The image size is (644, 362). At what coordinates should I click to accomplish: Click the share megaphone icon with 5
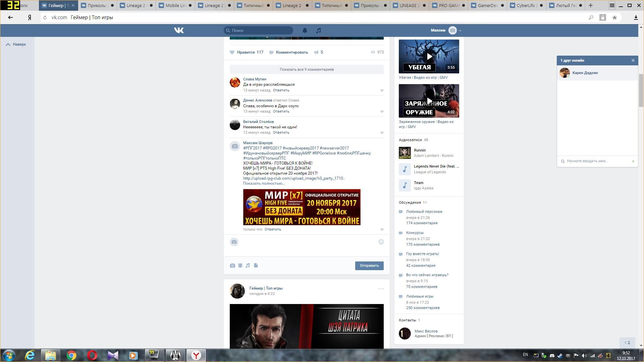(316, 52)
